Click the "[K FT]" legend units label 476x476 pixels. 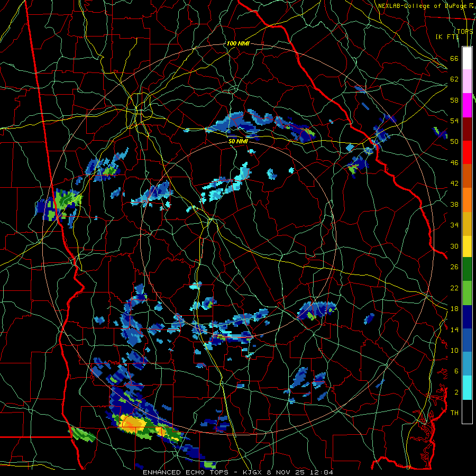pos(447,36)
